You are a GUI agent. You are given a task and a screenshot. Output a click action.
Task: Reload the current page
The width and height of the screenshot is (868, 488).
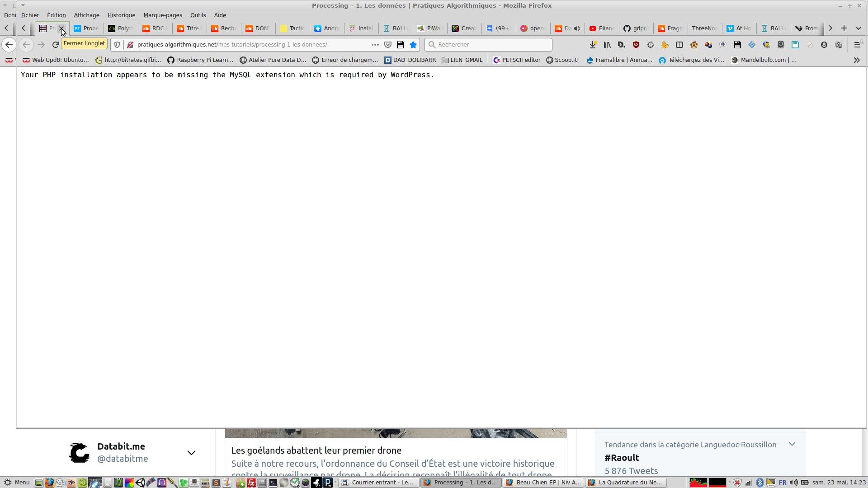click(x=56, y=45)
